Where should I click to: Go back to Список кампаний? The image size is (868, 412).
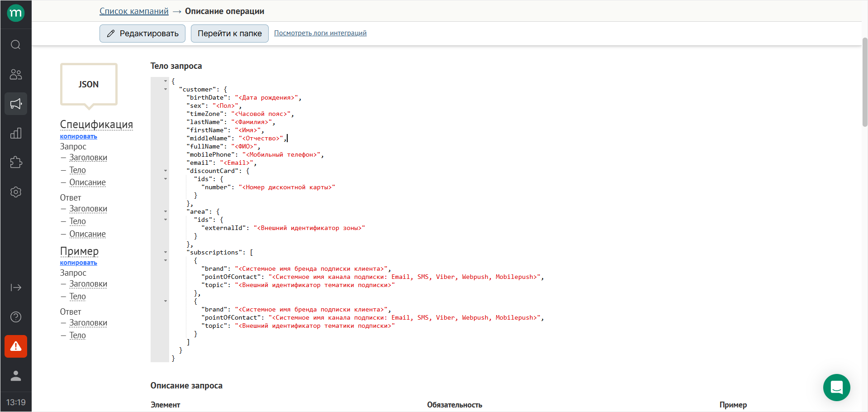[x=134, y=11]
